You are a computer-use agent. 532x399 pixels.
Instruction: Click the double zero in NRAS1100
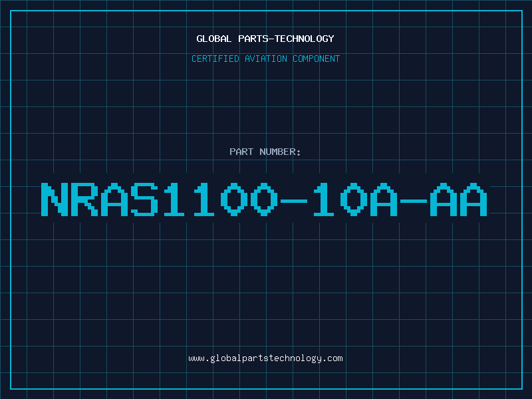coord(249,199)
